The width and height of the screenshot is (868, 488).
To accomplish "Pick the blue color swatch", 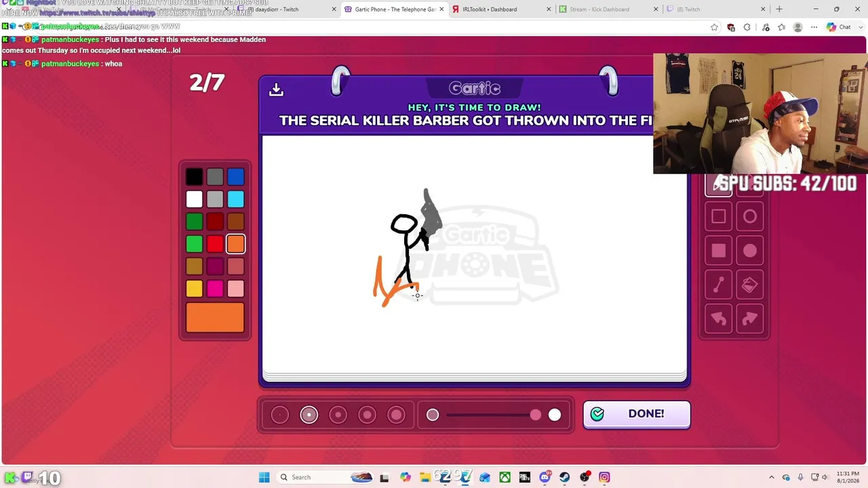I will coord(236,177).
